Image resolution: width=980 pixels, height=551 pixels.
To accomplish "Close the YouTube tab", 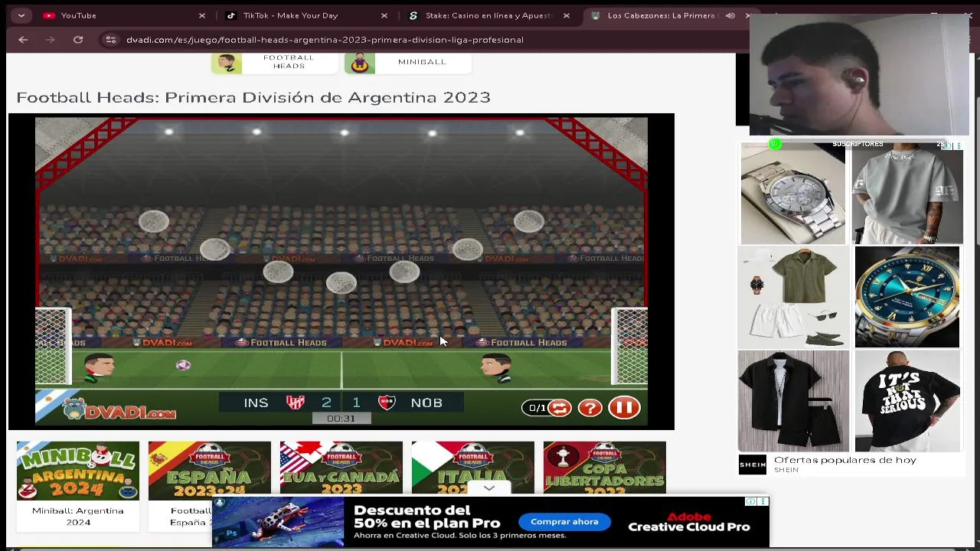I will click(x=202, y=15).
